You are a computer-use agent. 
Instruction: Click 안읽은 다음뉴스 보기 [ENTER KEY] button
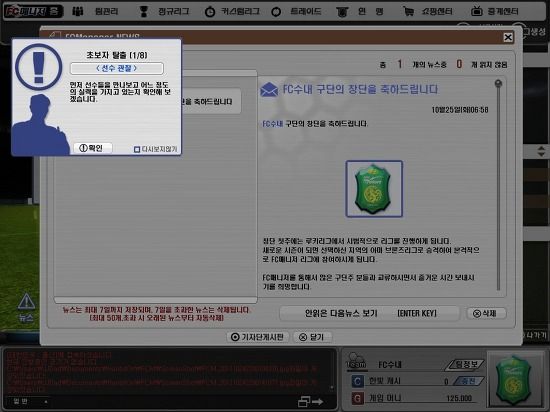[x=370, y=313]
